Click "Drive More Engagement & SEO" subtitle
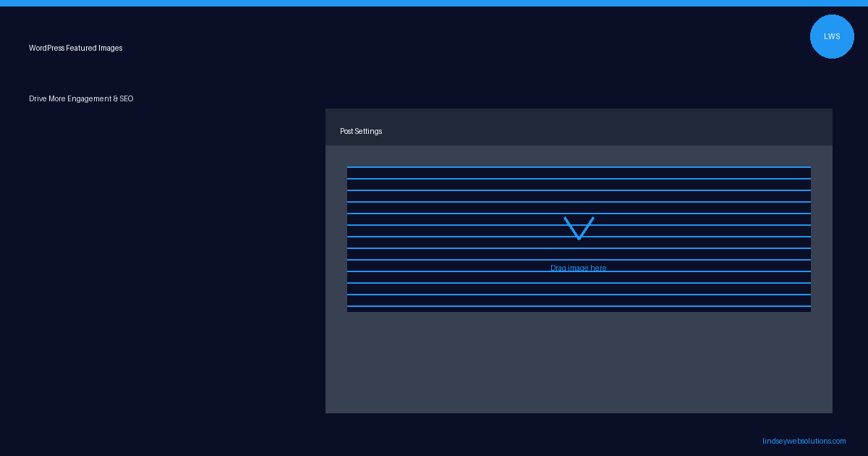Viewport: 868px width, 456px height. [81, 98]
